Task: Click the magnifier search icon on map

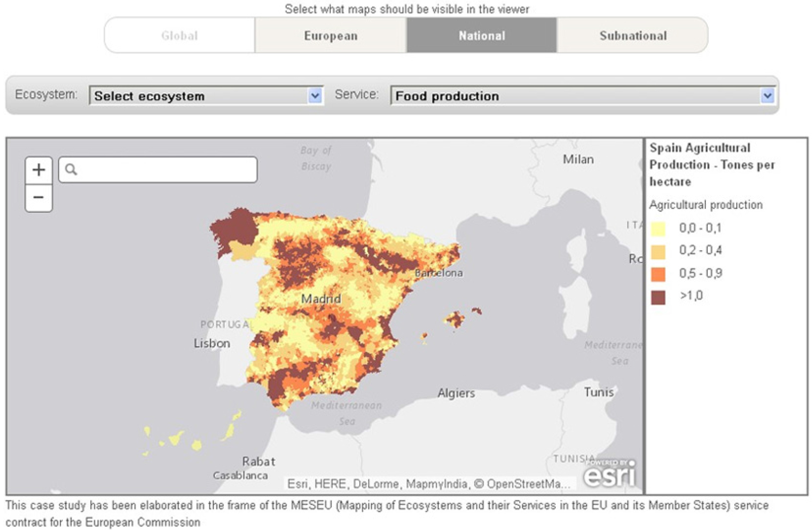Action: click(x=71, y=170)
